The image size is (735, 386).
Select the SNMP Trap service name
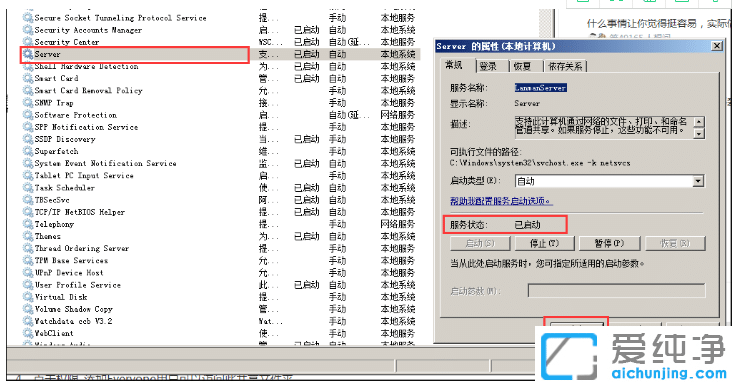[x=54, y=103]
